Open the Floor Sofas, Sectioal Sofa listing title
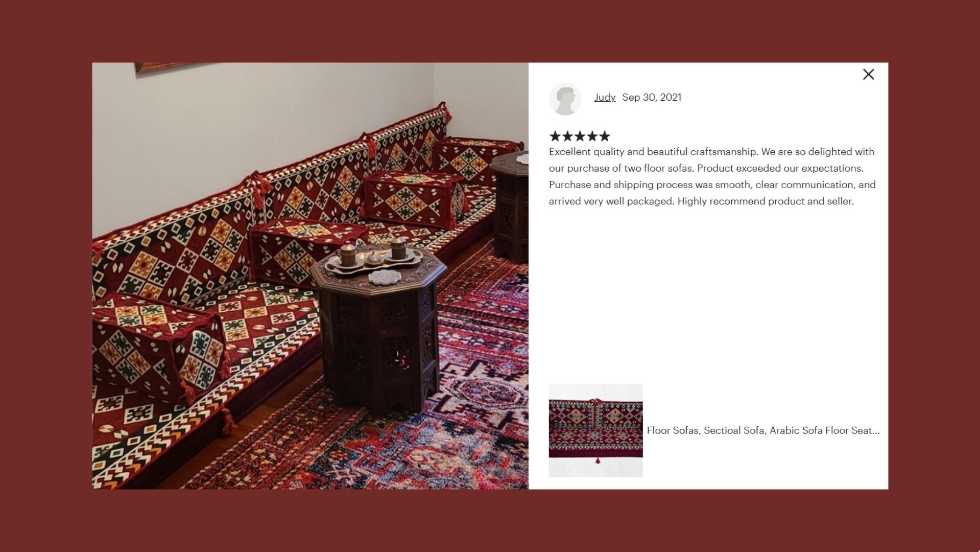This screenshot has width=980, height=552. point(763,430)
